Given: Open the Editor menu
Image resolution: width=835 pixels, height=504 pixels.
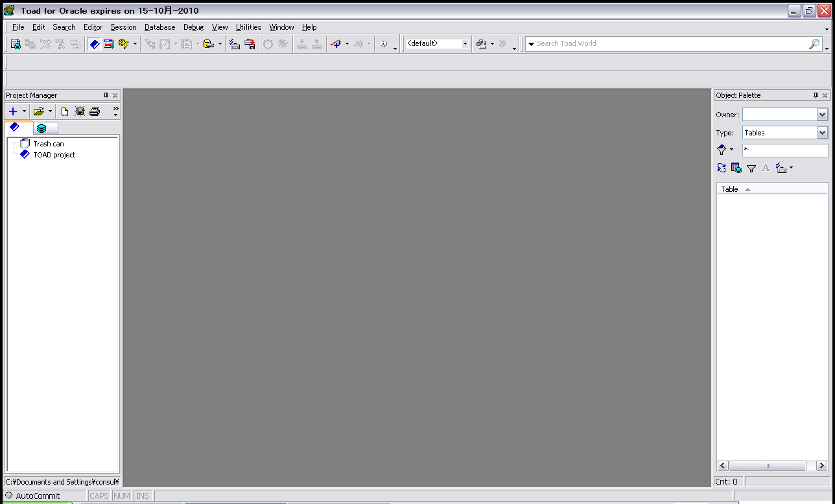Looking at the screenshot, I should 93,27.
